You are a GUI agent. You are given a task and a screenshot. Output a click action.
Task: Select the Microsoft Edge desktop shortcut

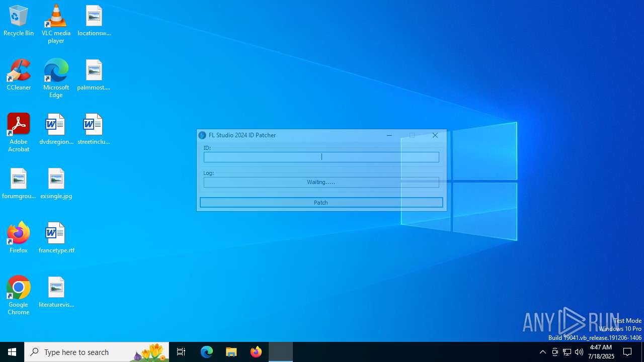tap(56, 78)
